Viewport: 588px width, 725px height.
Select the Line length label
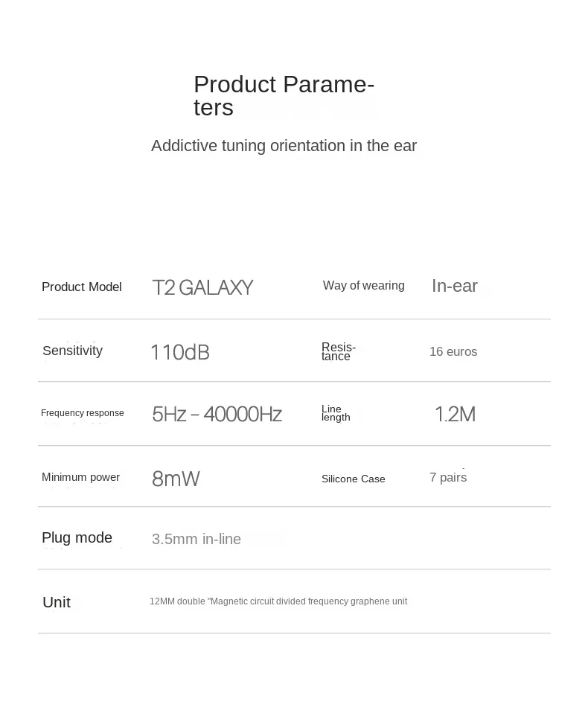(x=336, y=413)
